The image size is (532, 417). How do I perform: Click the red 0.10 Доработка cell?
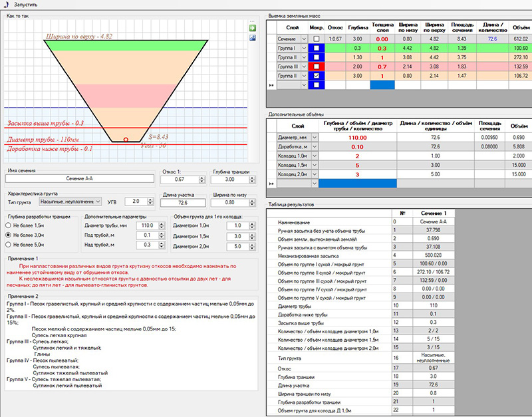click(358, 146)
